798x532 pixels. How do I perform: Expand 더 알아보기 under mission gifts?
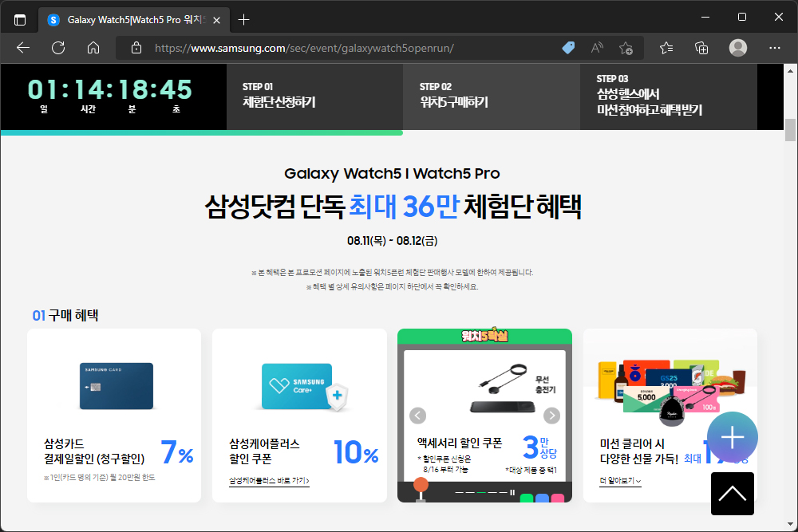(620, 481)
